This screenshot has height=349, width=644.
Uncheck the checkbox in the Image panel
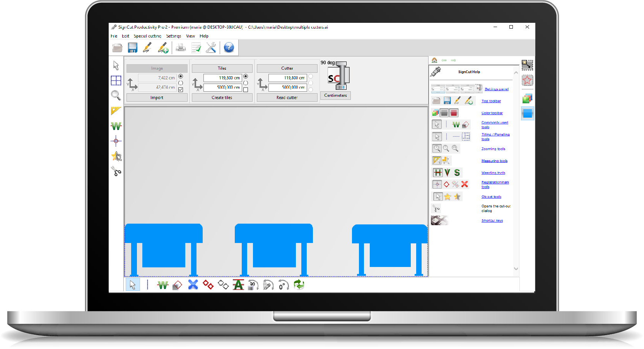pos(181,90)
